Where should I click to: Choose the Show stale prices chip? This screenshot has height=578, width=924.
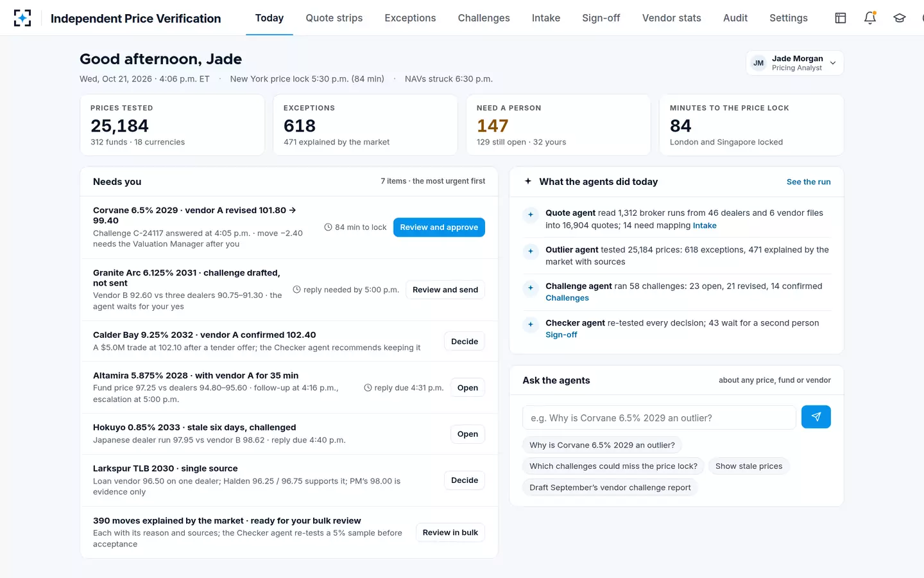(x=749, y=466)
